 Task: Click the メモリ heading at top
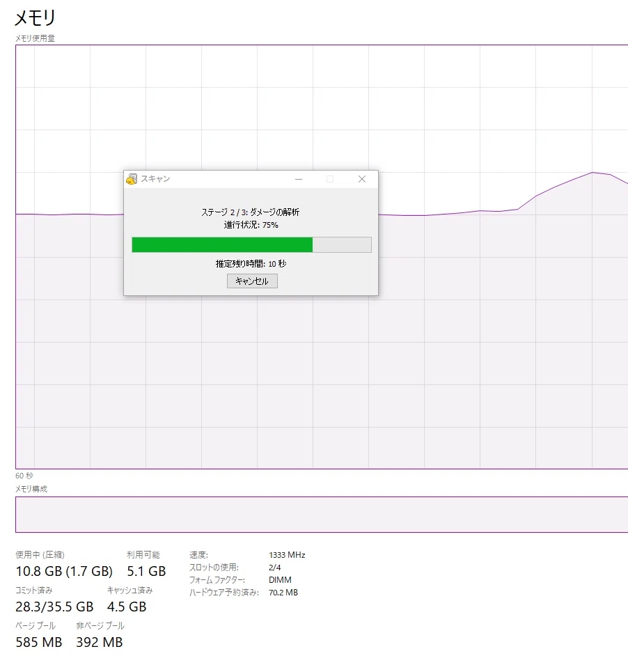click(x=35, y=18)
